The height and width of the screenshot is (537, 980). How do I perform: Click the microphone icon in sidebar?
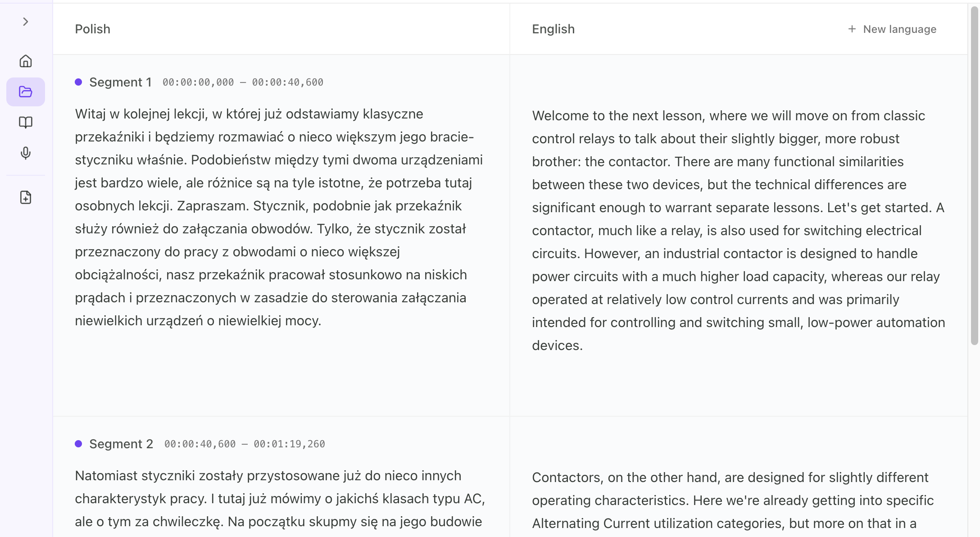(26, 153)
